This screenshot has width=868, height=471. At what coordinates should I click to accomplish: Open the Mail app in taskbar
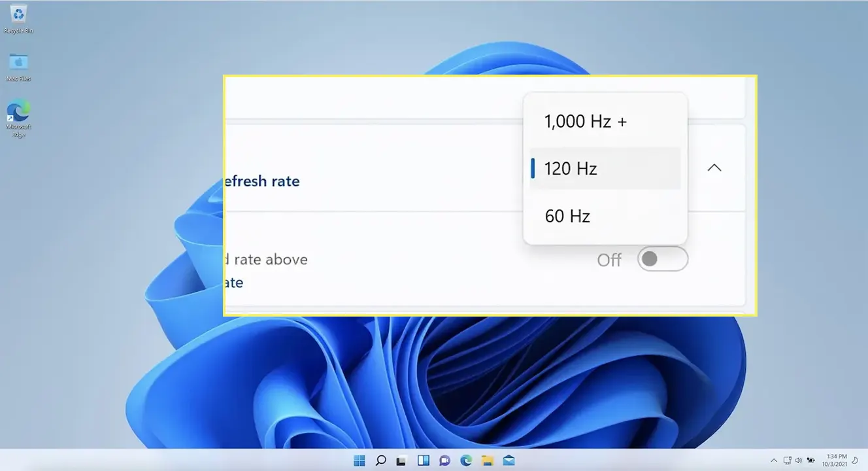pos(508,460)
